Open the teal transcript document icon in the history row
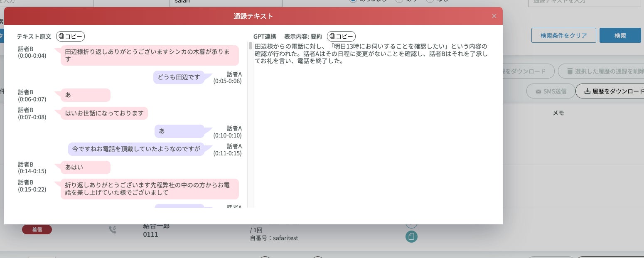Screen dimensions: 644x258 [411, 237]
